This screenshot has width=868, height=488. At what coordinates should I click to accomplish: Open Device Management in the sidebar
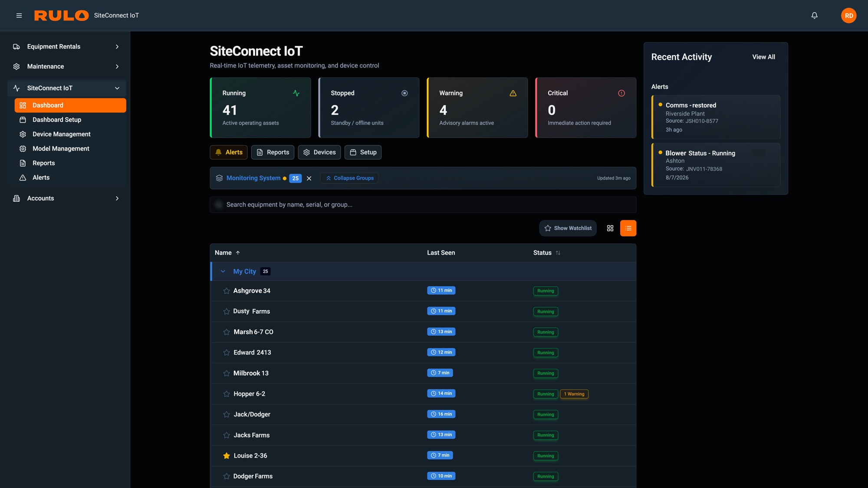[70, 134]
